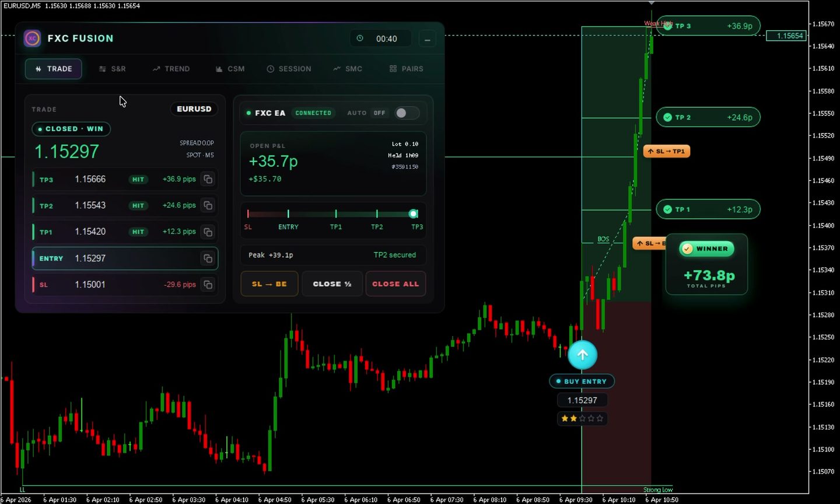Click the TP 2 checkmark icon on chart

(x=667, y=117)
